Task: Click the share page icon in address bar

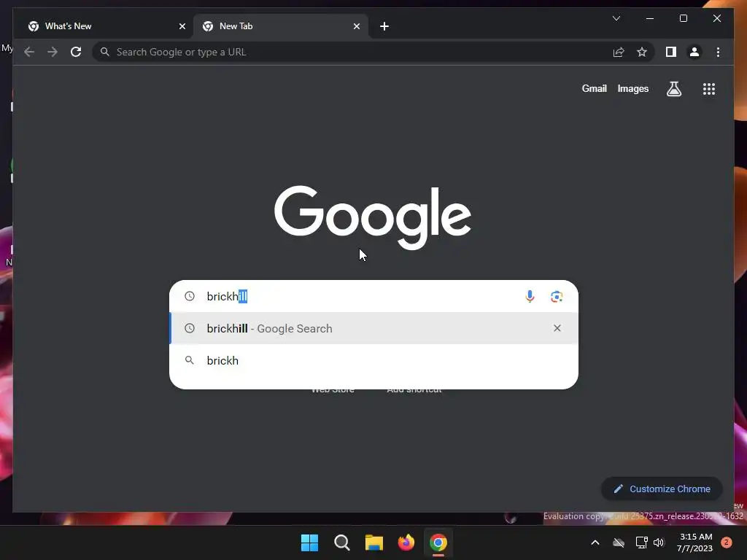Action: [619, 52]
